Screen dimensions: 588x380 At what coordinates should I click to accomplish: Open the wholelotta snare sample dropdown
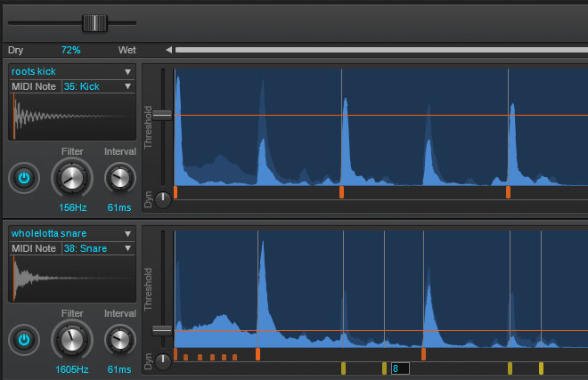pyautogui.click(x=128, y=234)
